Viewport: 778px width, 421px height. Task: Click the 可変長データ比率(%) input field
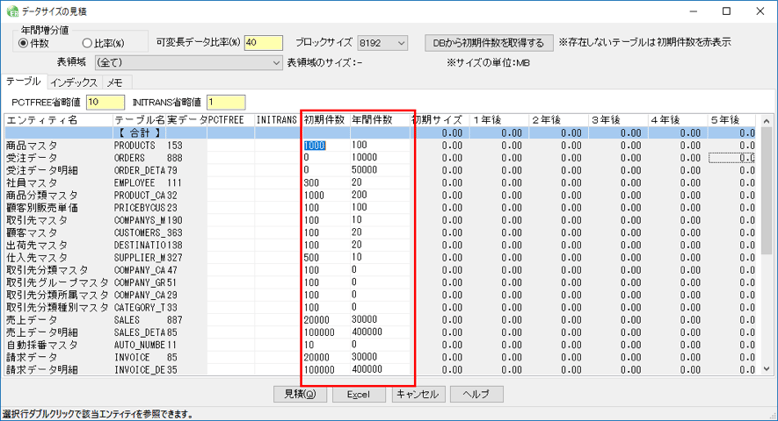coord(265,43)
